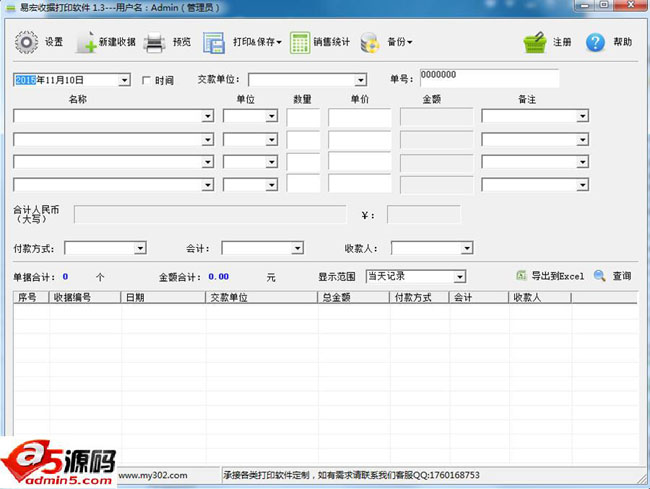
Task: Click the 帮助 (help) button text
Action: click(x=623, y=42)
